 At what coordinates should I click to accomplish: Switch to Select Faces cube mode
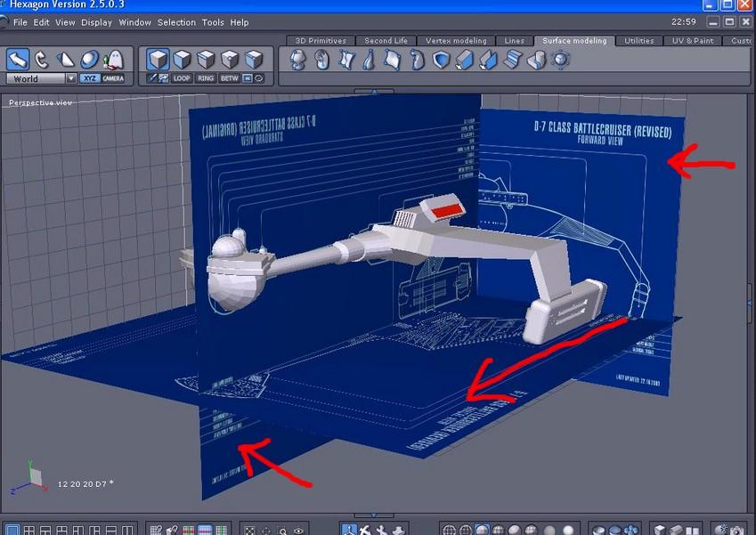click(x=182, y=60)
